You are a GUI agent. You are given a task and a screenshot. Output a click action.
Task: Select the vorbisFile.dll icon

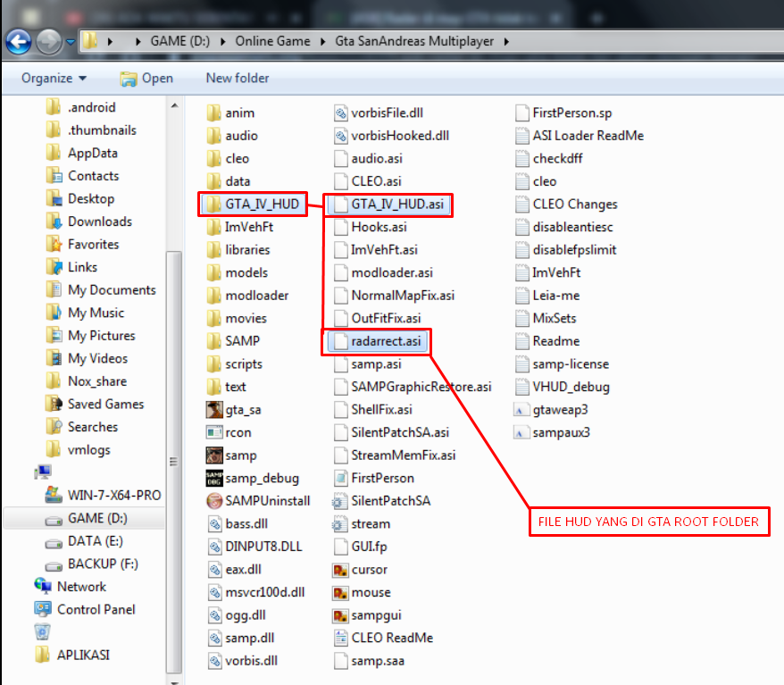(x=340, y=113)
